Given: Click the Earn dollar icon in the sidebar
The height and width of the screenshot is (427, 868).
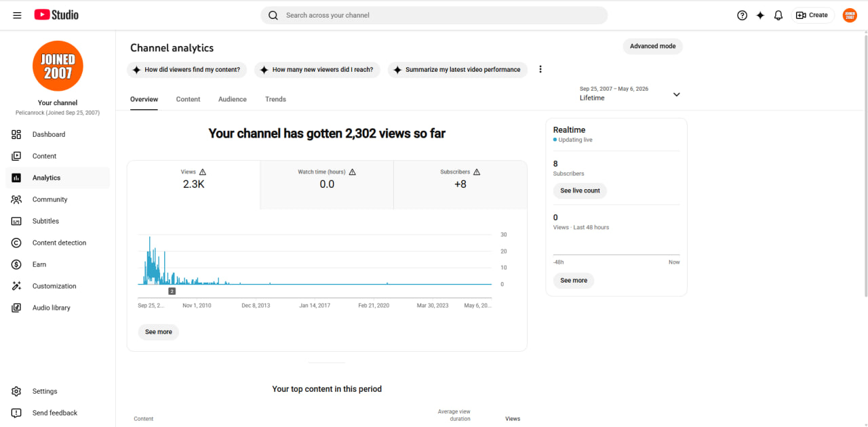Looking at the screenshot, I should [17, 264].
